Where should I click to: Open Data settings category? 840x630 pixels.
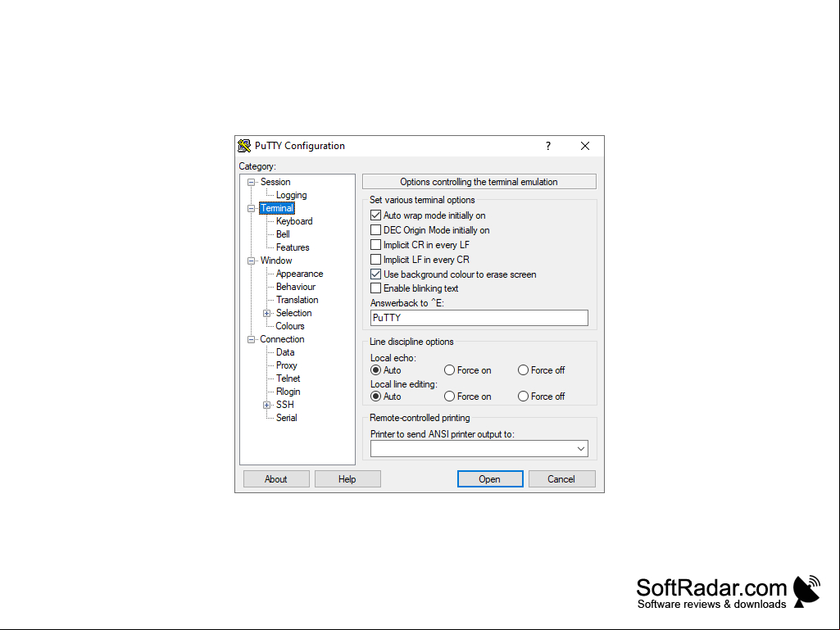(285, 352)
